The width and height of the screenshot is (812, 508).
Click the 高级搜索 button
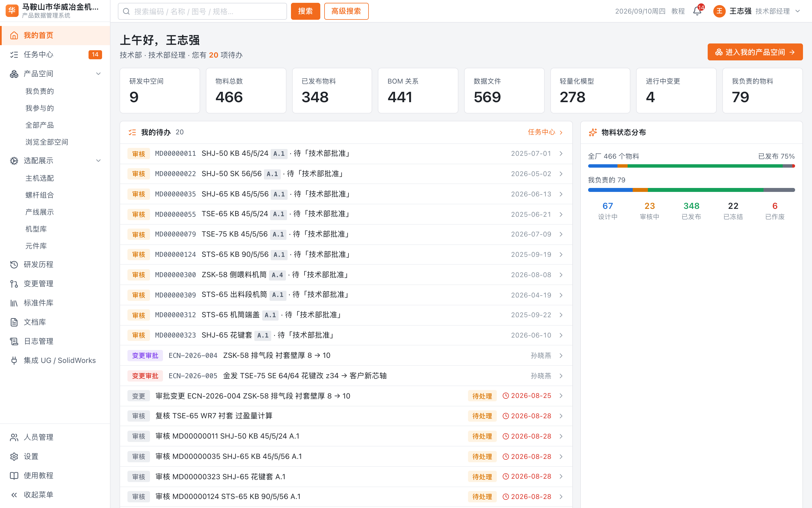[x=346, y=11]
